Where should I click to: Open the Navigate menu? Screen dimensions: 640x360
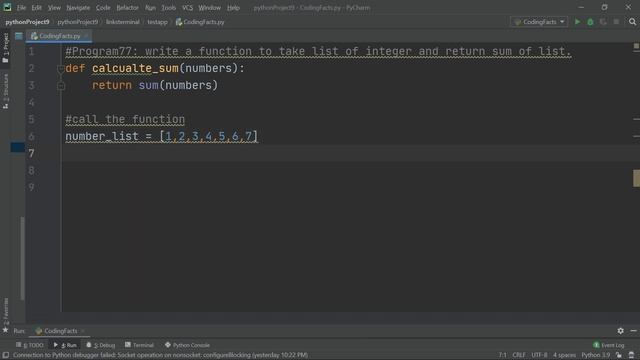(78, 7)
